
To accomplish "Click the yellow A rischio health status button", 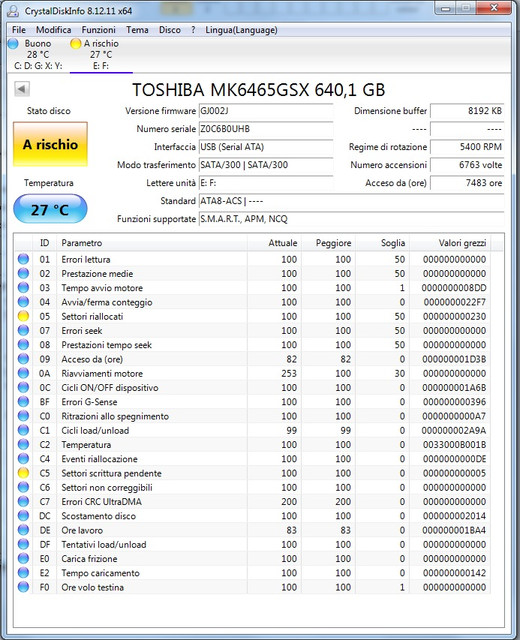I will coord(50,144).
